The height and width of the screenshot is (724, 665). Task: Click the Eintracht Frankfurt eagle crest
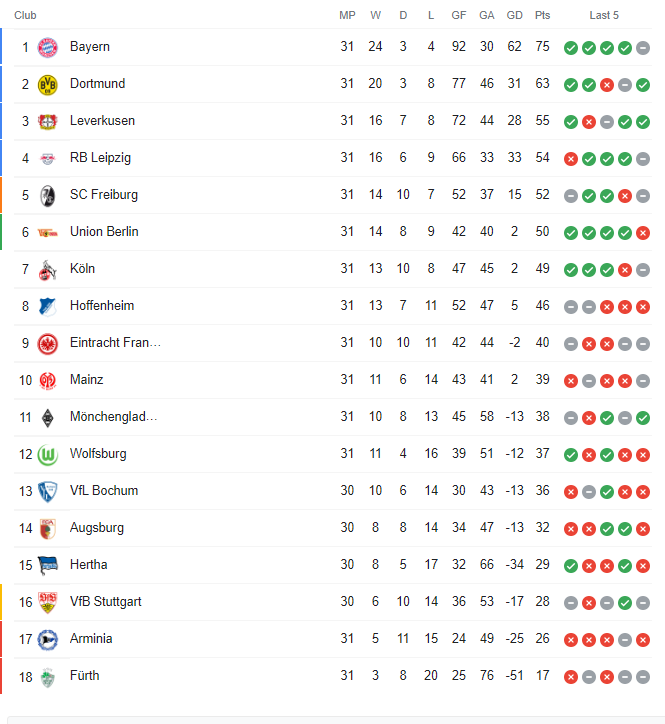[x=48, y=344]
